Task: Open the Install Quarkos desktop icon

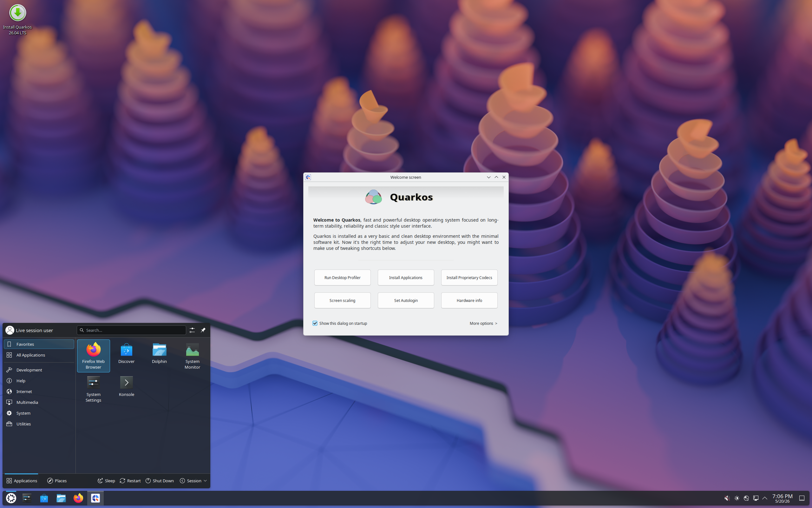Action: click(17, 19)
